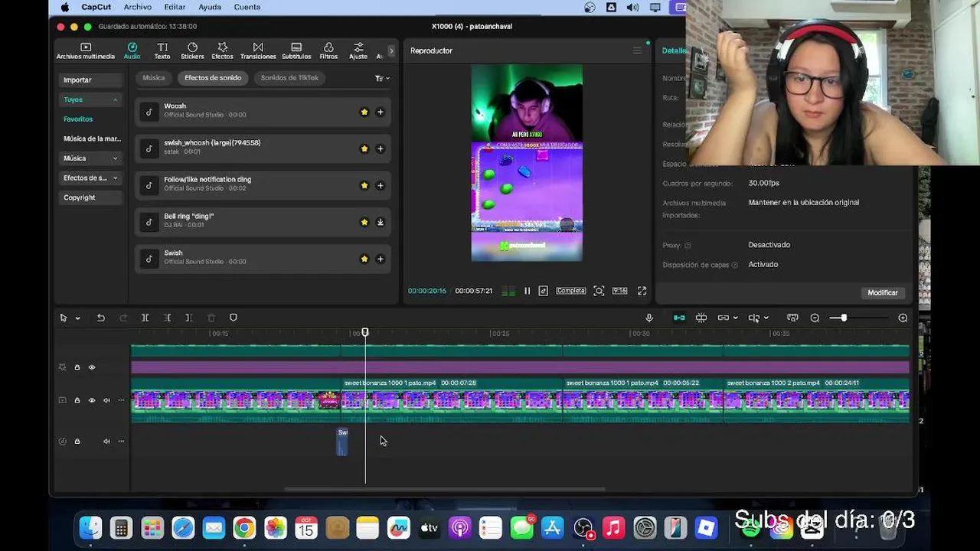The width and height of the screenshot is (980, 551).
Task: Open the selection tool dropdown arrow
Action: click(77, 318)
